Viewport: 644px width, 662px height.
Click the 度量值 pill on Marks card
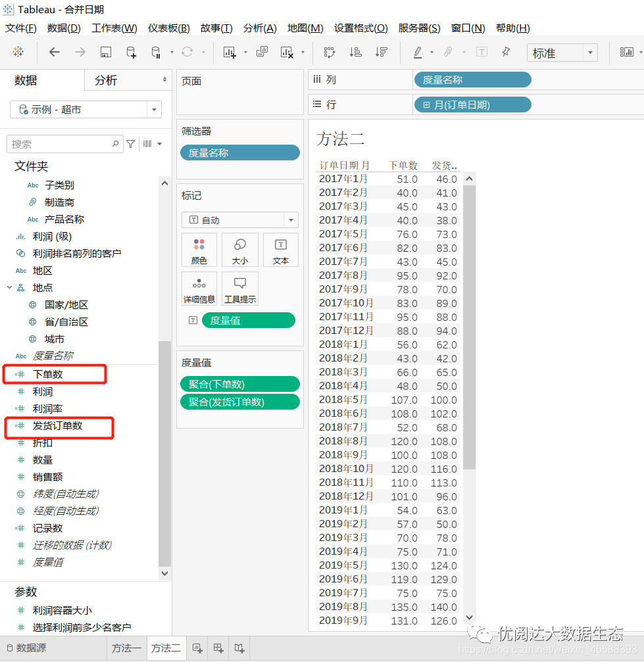coord(249,320)
